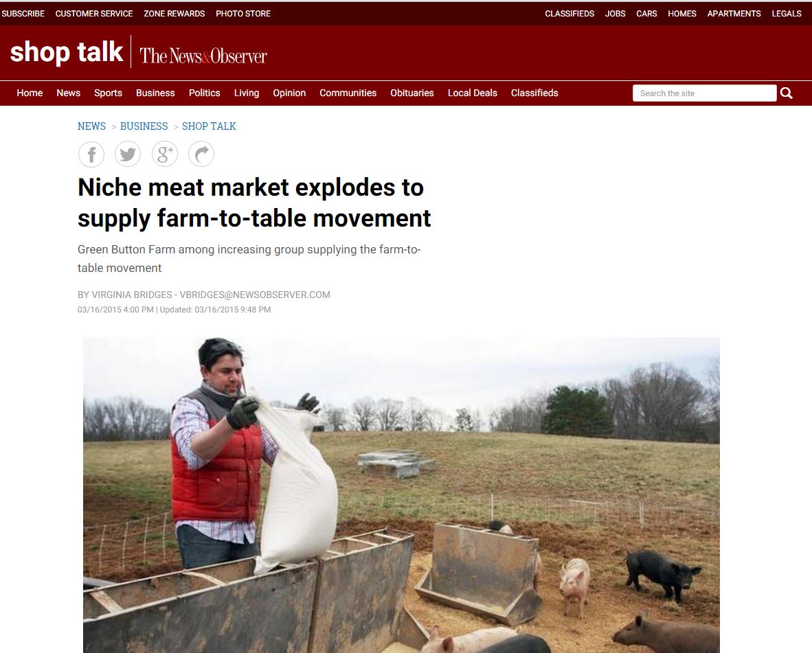Click SHOP TALK breadcrumb link

tap(209, 126)
